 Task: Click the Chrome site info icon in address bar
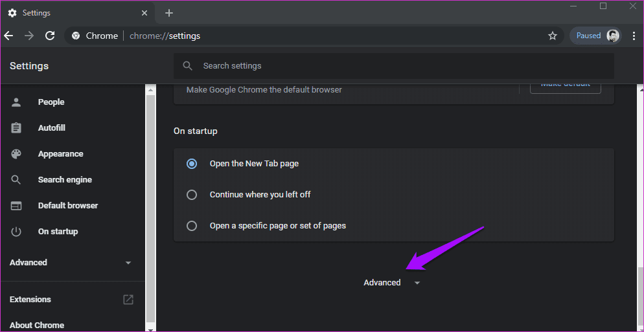(x=76, y=36)
